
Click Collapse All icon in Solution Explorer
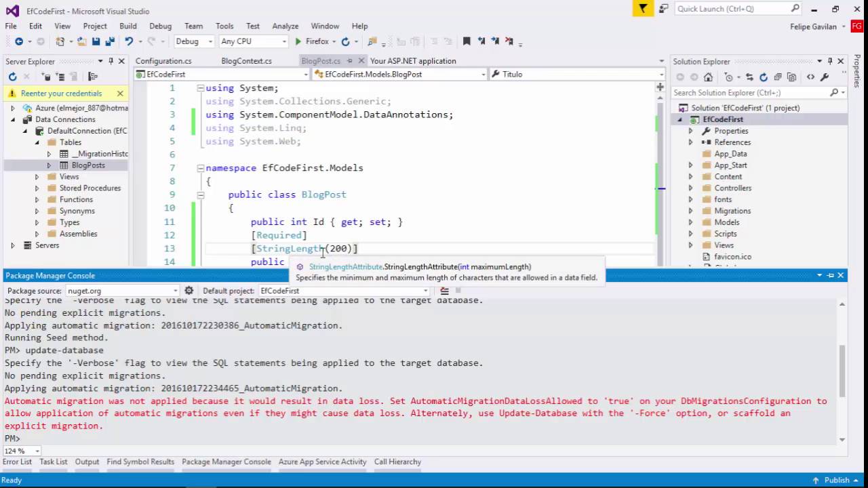777,77
